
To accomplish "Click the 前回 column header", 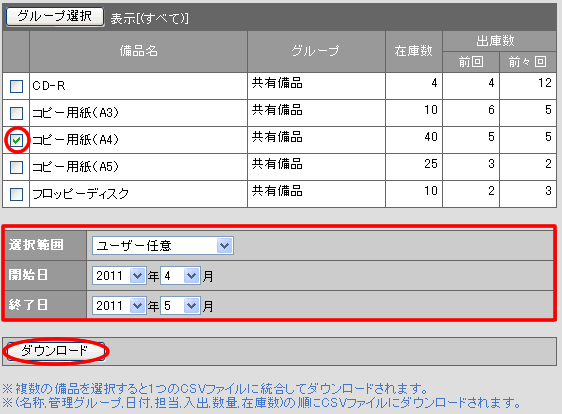I will pyautogui.click(x=471, y=62).
